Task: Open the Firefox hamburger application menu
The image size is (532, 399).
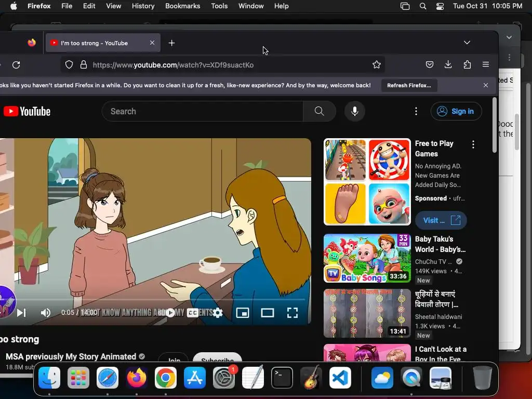Action: pyautogui.click(x=486, y=64)
